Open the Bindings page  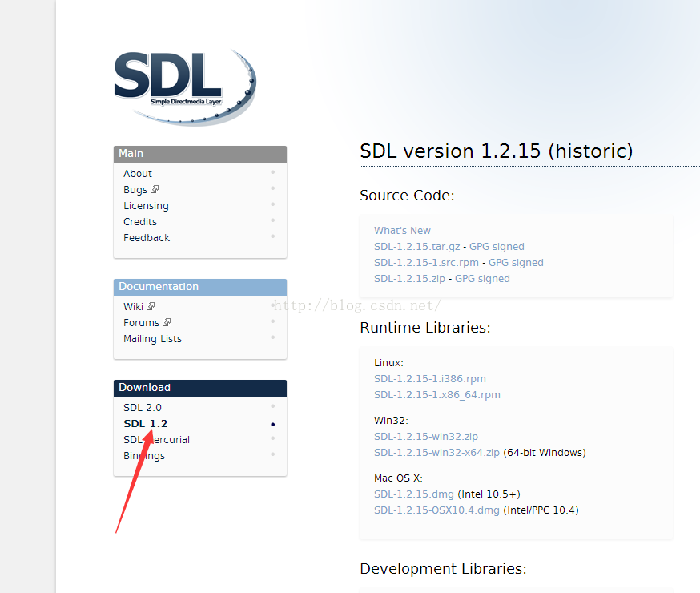click(x=143, y=455)
